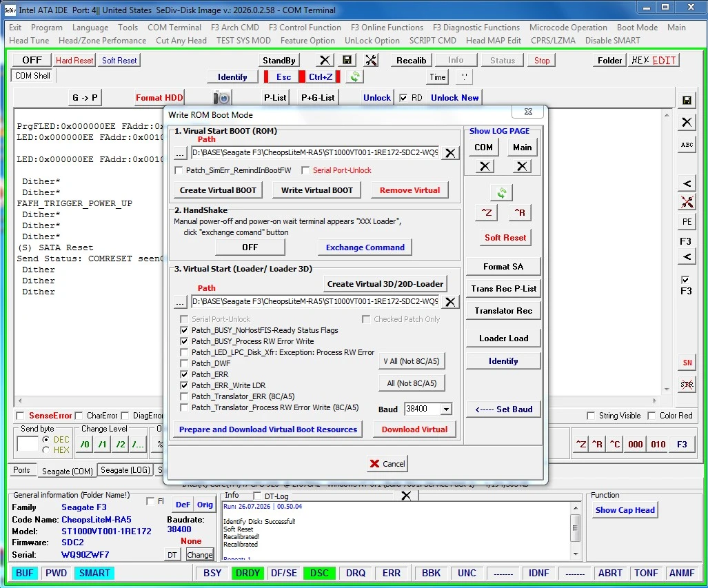Click the green refresh icon in dialog

(x=502, y=193)
